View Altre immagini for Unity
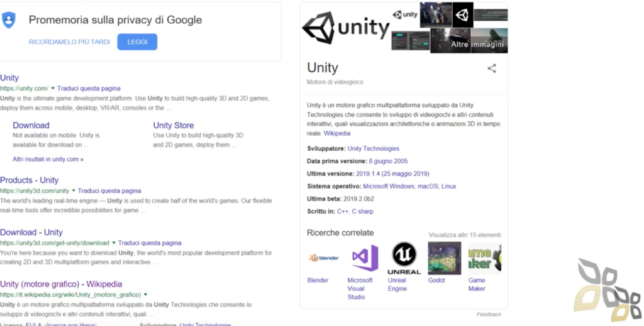644x326 pixels. pyautogui.click(x=477, y=45)
